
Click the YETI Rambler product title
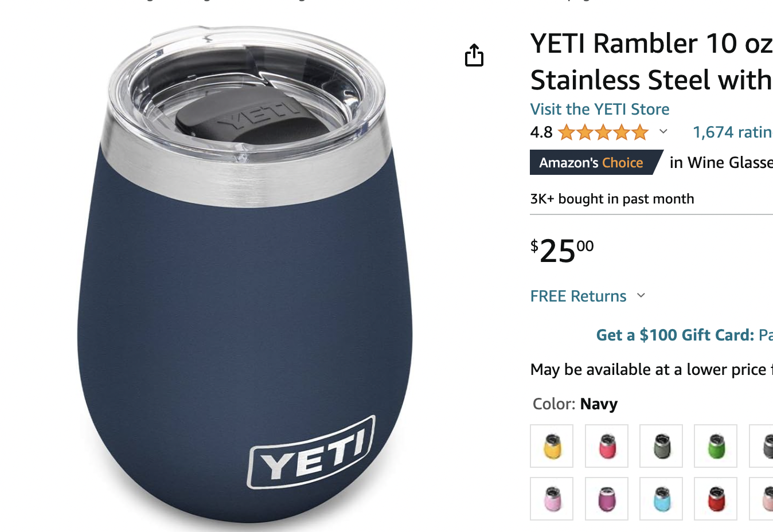(x=651, y=61)
